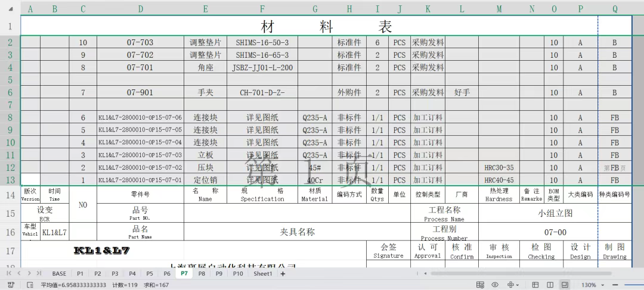Open zoom level dropdown arrow next to 130%
This screenshot has height=290, width=644.
point(602,285)
